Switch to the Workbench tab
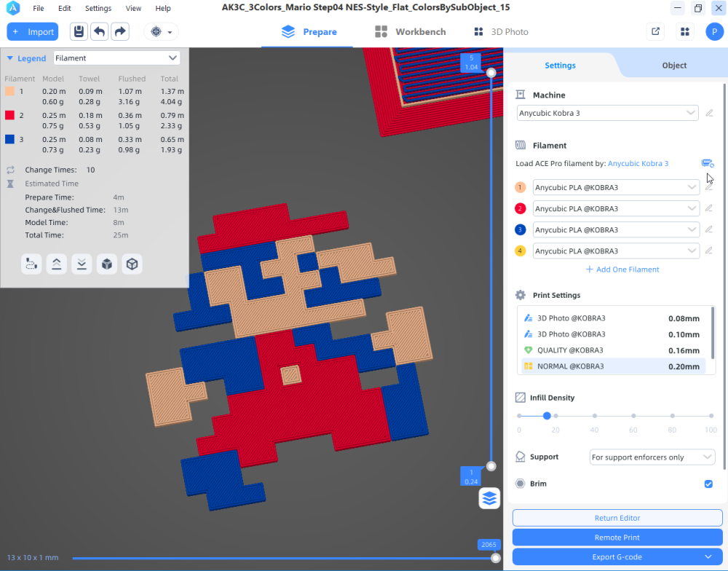 pyautogui.click(x=411, y=31)
